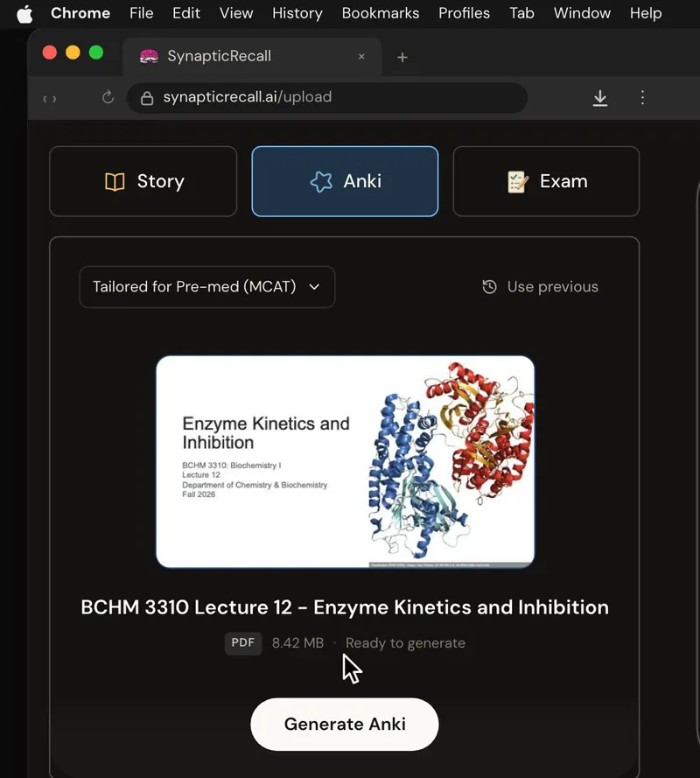Open the Window menu
Image resolution: width=700 pixels, height=778 pixels.
coord(582,13)
